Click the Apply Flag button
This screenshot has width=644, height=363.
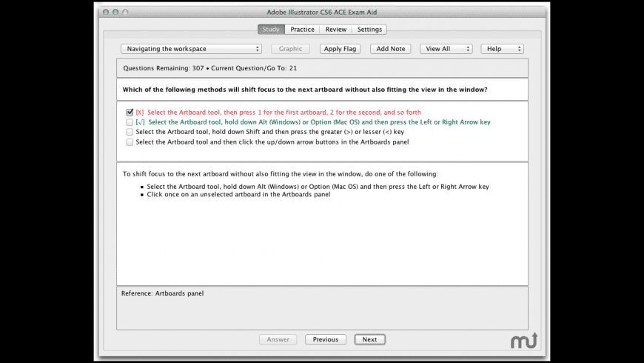[340, 48]
